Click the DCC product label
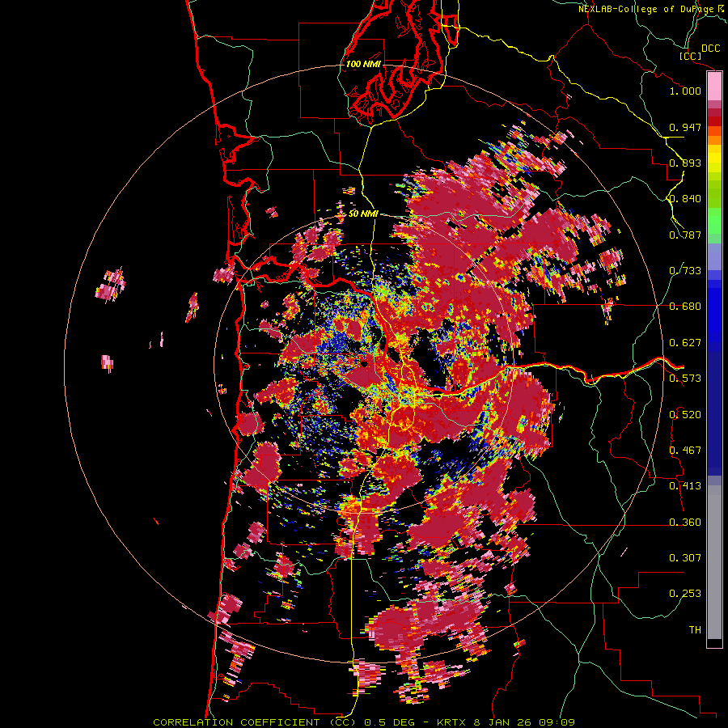728x728 pixels. [711, 49]
